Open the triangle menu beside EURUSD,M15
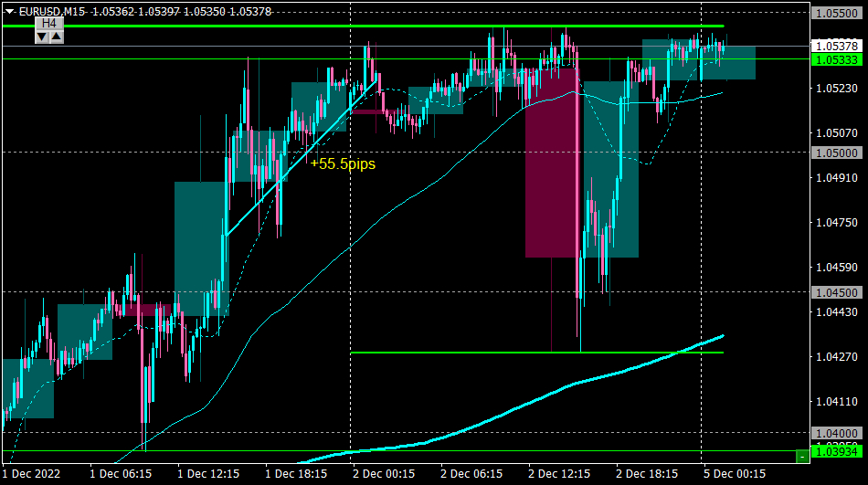This screenshot has height=485, width=868. point(9,11)
